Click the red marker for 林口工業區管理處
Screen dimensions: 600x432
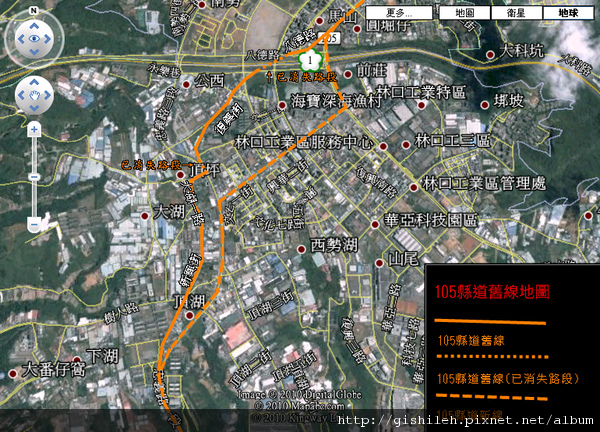(413, 187)
